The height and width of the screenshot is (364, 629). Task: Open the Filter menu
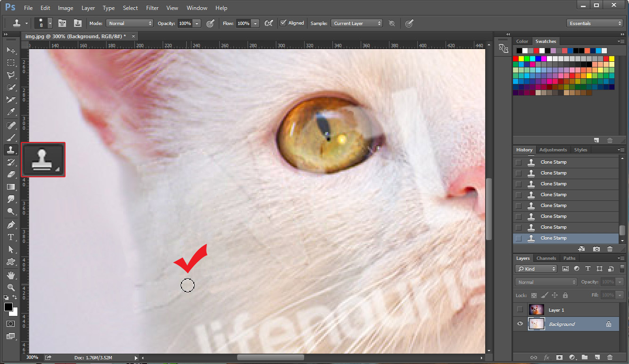pos(152,8)
